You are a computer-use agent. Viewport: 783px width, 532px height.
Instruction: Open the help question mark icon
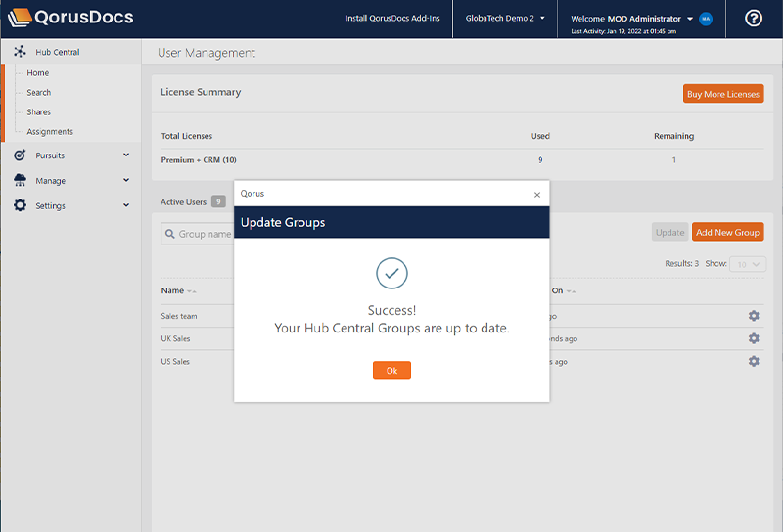(753, 19)
